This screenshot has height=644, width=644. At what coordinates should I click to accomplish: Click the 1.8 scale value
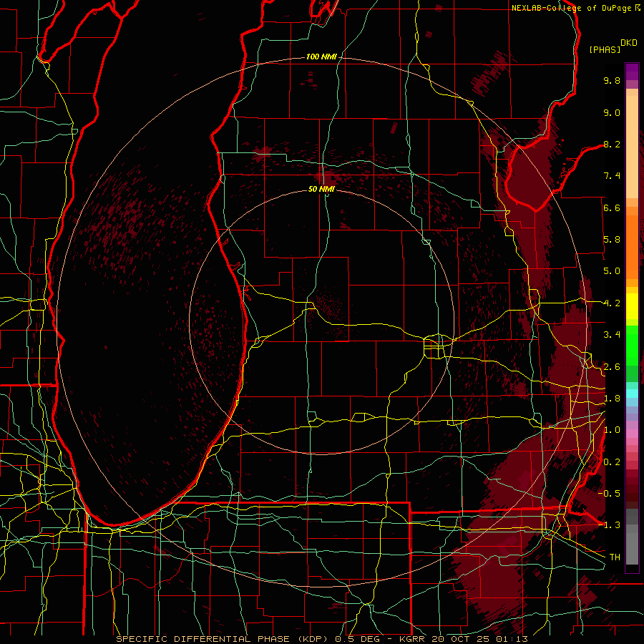coord(612,399)
